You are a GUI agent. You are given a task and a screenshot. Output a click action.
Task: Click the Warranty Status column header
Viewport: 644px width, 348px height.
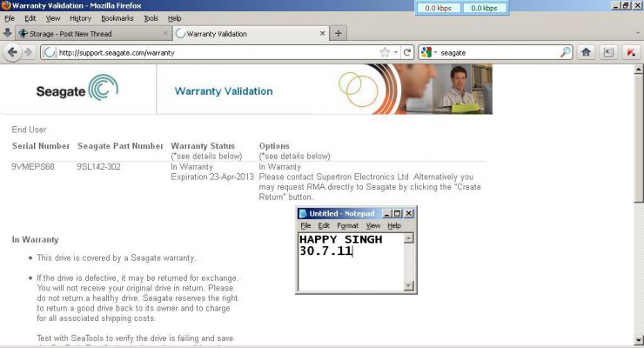tap(203, 146)
